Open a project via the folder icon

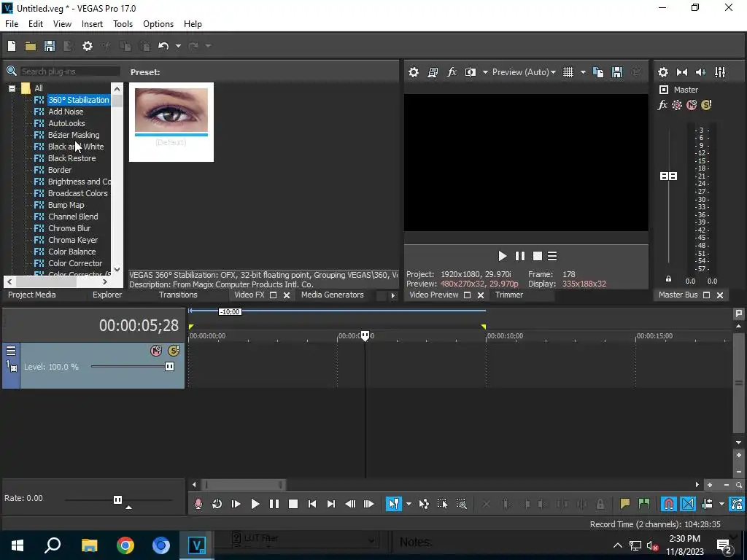(x=31, y=46)
